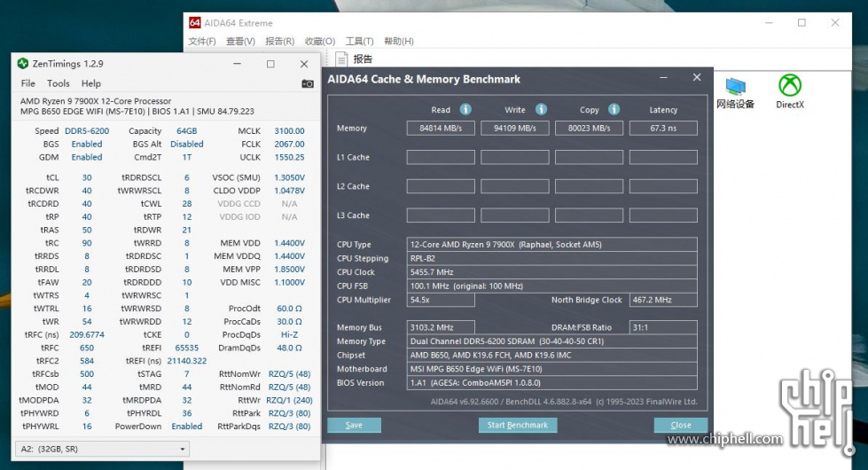The width and height of the screenshot is (868, 470).
Task: Open the DirectX icon in AIDA64 Extreme
Action: pos(790,92)
